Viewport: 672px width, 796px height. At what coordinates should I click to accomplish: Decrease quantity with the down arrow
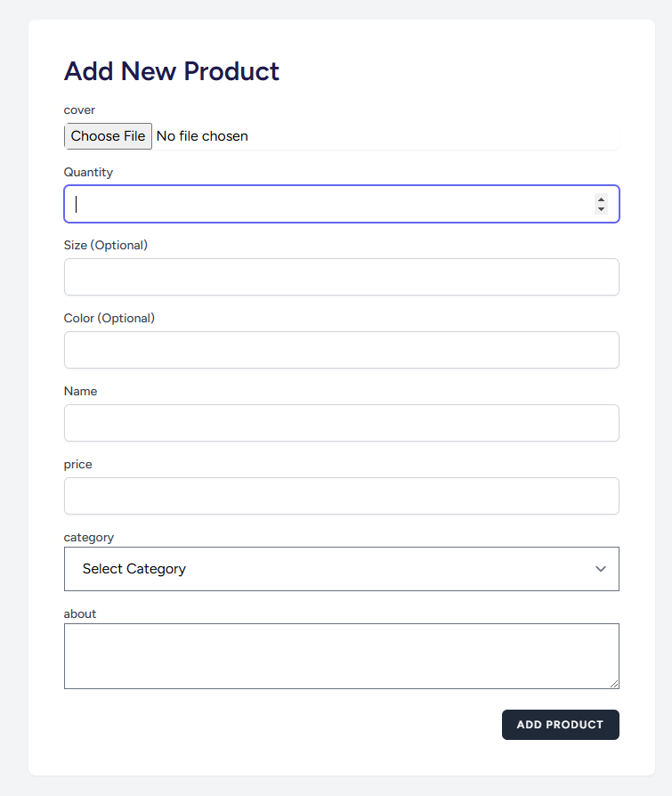click(x=602, y=209)
